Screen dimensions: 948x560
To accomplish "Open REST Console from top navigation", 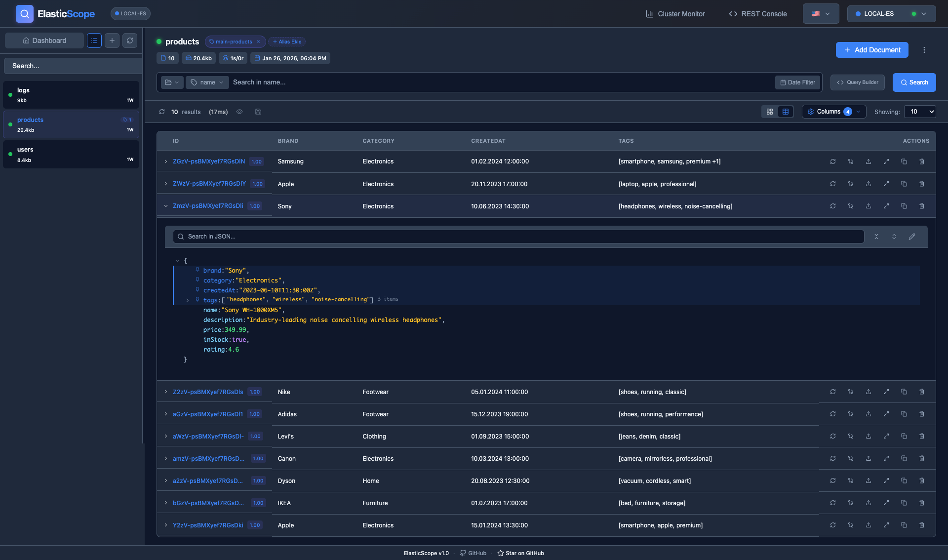I will 757,14.
